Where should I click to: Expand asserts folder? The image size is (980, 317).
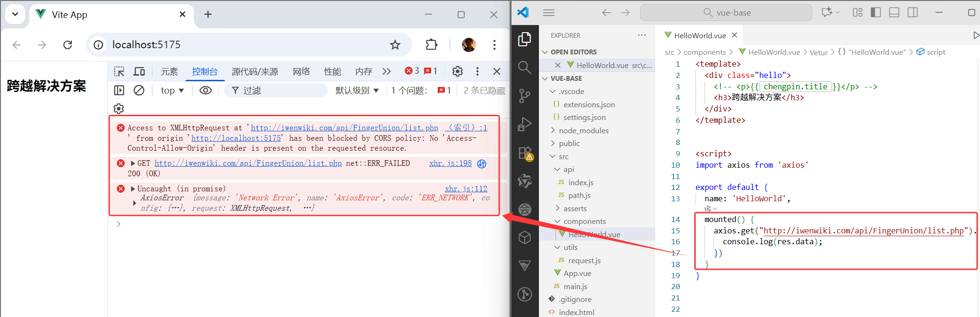[x=575, y=208]
